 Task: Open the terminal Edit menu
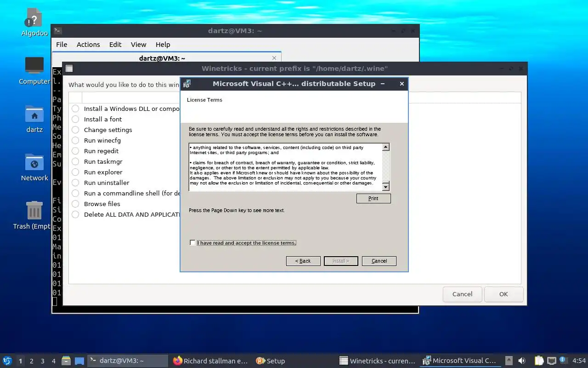[x=115, y=45]
